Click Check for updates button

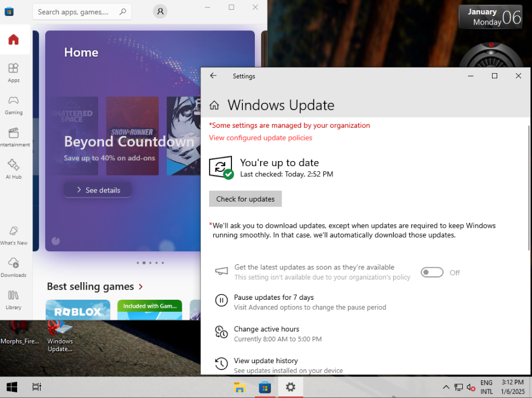(x=245, y=199)
